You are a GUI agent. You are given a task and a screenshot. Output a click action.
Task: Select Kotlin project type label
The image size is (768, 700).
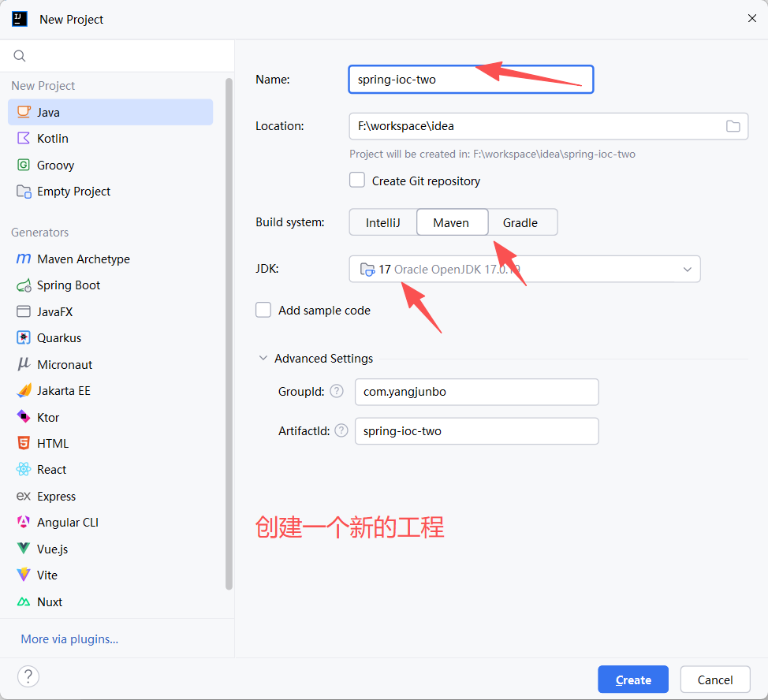click(53, 139)
